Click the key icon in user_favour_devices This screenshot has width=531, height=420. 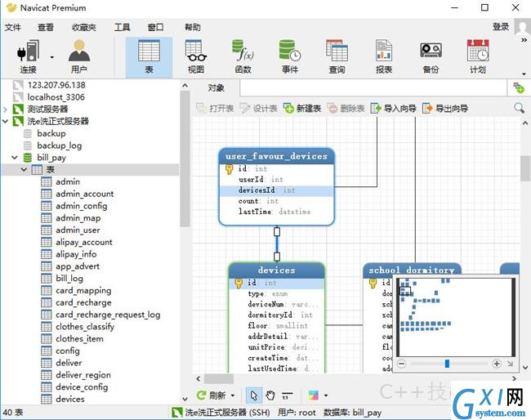tap(229, 168)
